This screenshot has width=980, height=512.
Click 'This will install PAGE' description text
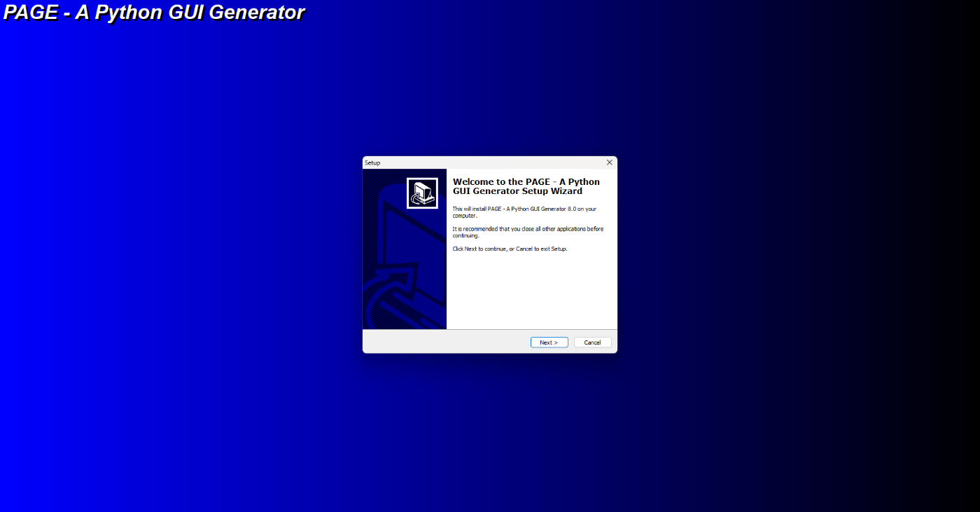tap(525, 212)
